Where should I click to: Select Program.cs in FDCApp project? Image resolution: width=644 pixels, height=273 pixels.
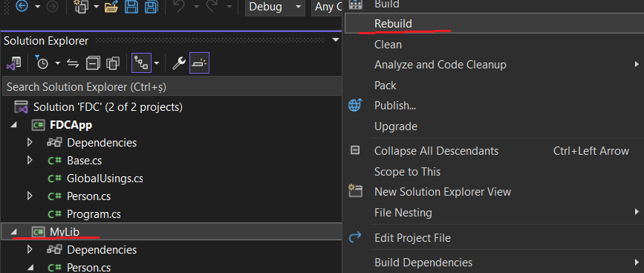click(94, 214)
